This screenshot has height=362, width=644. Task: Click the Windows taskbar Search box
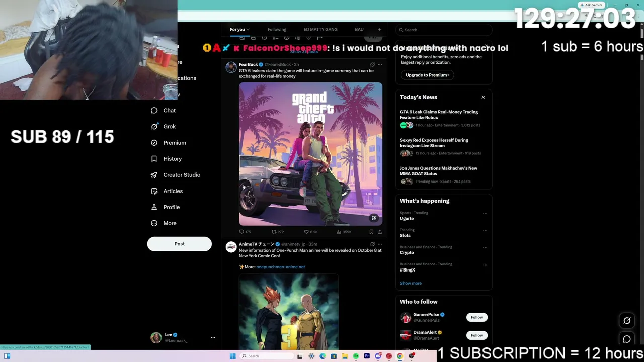266,356
